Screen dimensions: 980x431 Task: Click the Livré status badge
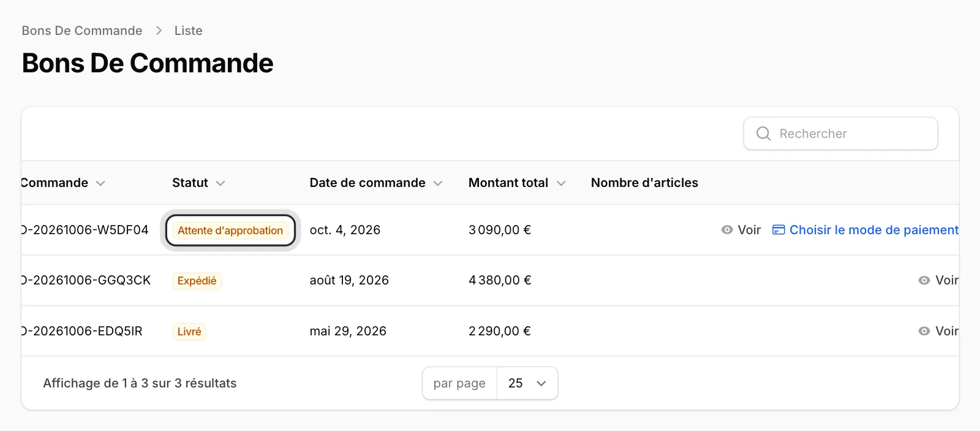(x=189, y=332)
